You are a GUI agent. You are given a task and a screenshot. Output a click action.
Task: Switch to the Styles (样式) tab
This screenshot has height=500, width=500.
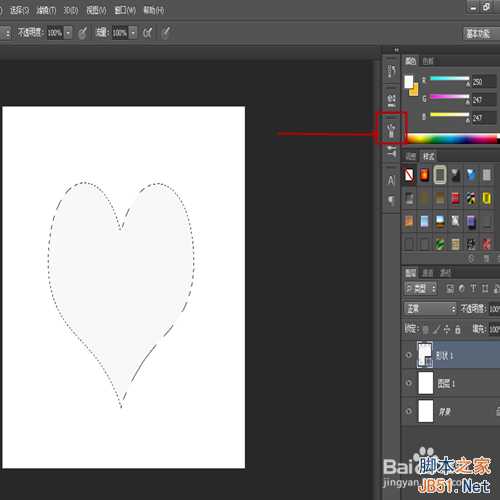point(429,156)
